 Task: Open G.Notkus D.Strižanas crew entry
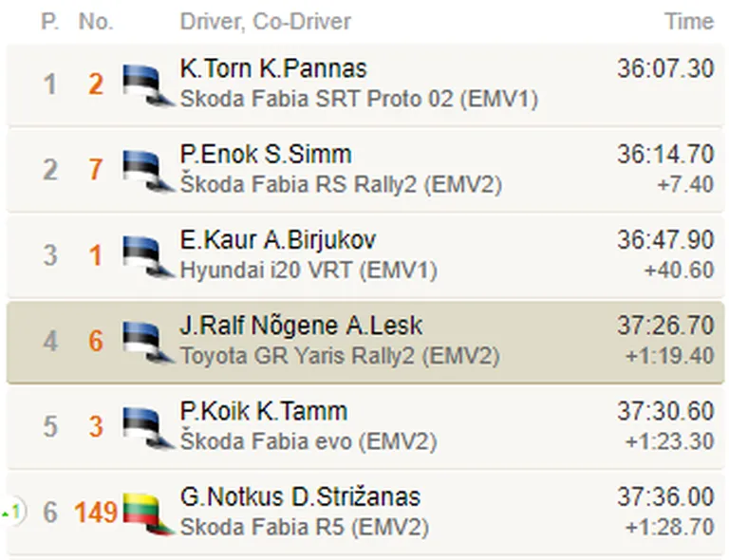[x=300, y=496]
